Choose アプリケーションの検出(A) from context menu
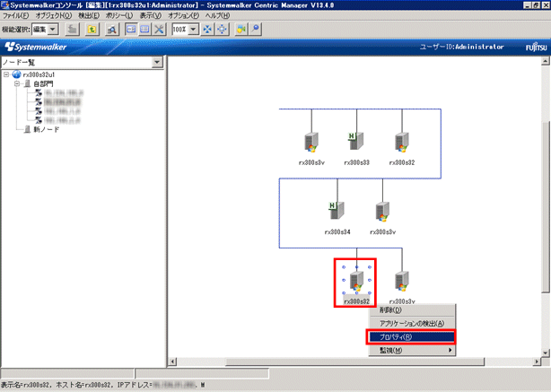551x392 pixels. coord(412,324)
